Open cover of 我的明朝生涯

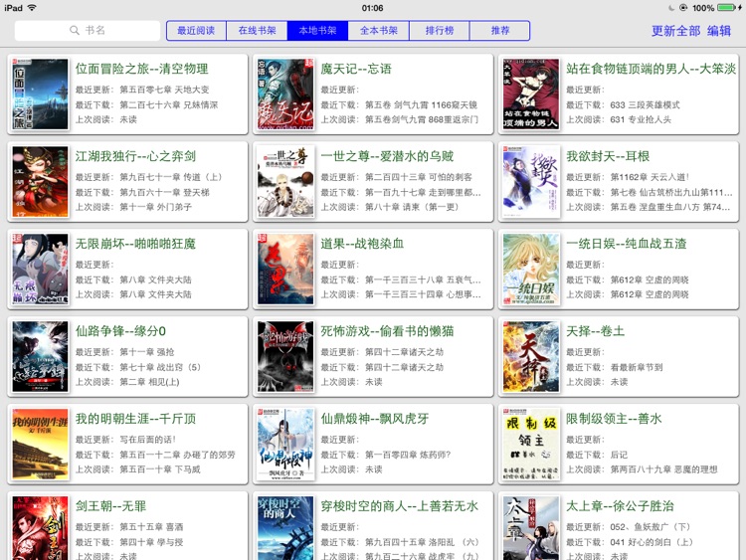pos(40,445)
